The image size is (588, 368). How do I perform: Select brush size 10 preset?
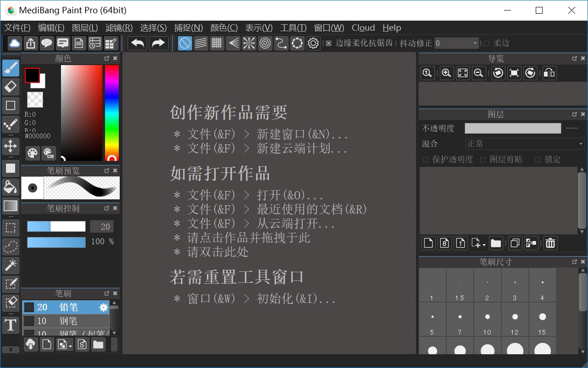tap(487, 319)
